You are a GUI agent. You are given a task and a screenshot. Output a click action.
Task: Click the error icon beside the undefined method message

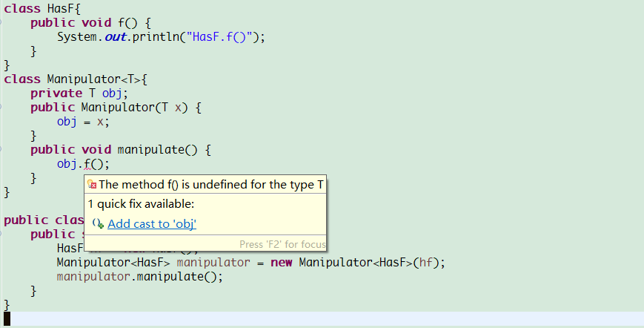[x=92, y=185]
